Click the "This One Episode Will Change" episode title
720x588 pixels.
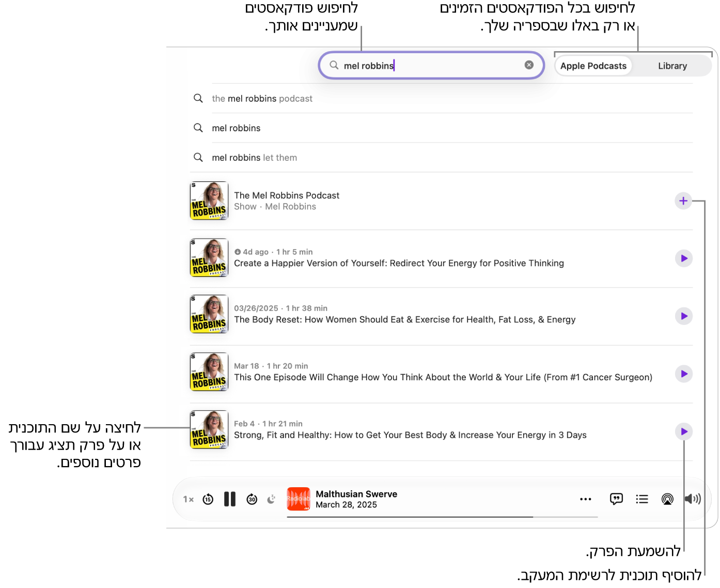click(x=443, y=378)
